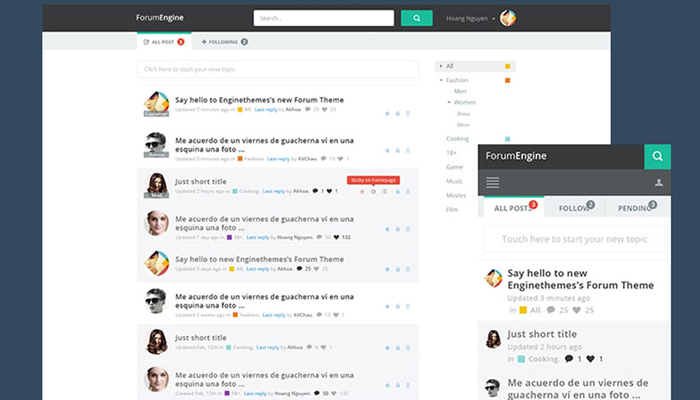
Task: Lock the thread updated 5 minutes ago
Action: click(397, 150)
